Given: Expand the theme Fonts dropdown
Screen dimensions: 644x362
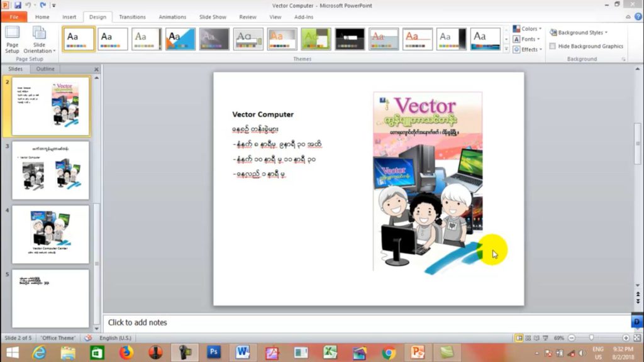Looking at the screenshot, I should [x=528, y=39].
